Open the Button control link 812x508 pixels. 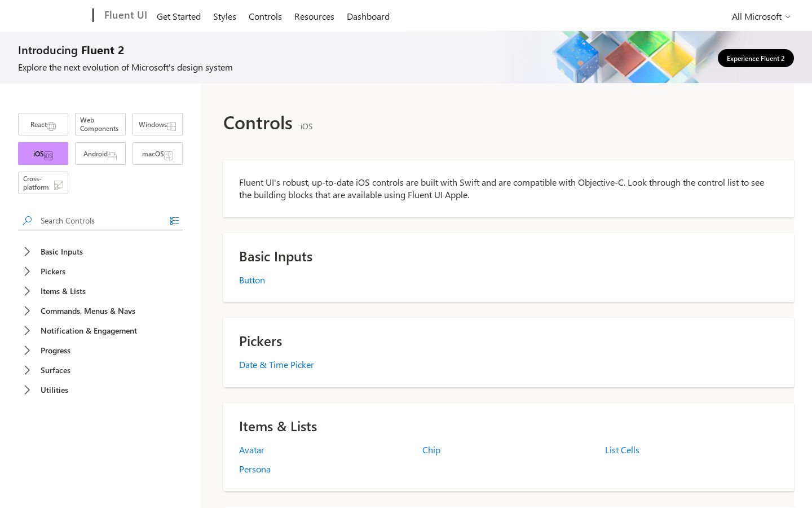252,280
